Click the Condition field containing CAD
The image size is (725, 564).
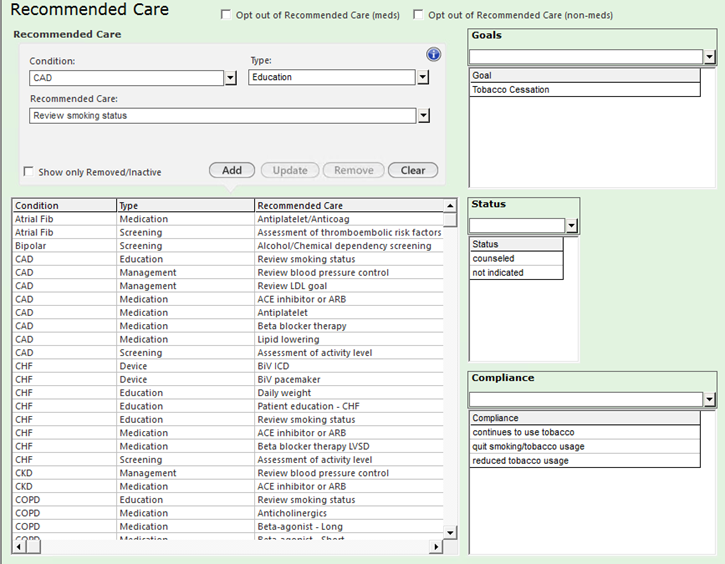(x=127, y=78)
